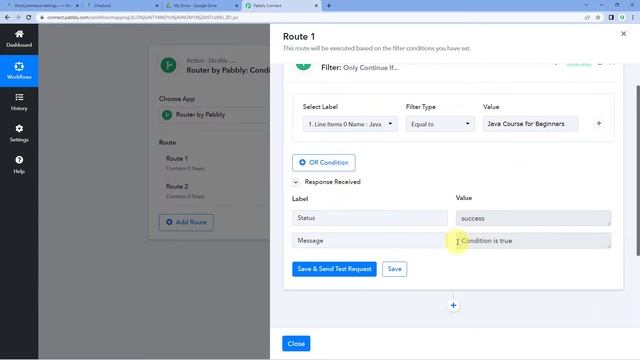
Task: Click the success value field
Action: [533, 218]
